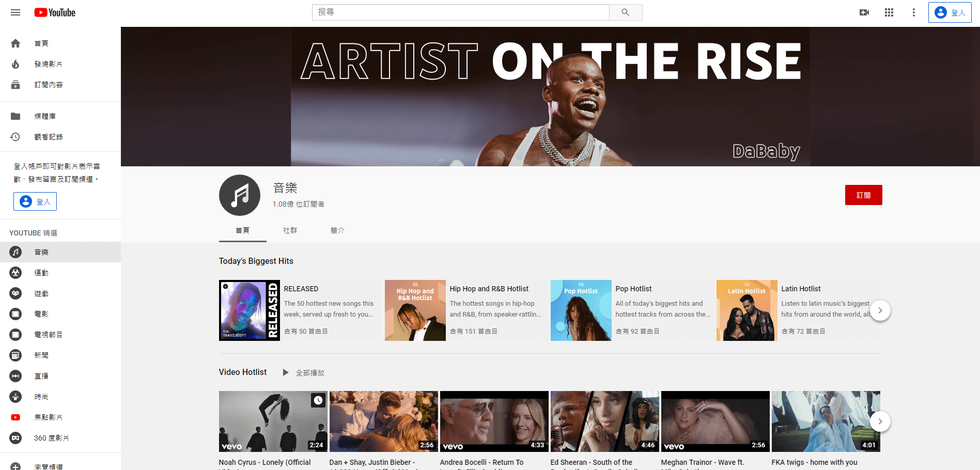Open the three-dot settings menu
980x470 pixels.
pyautogui.click(x=914, y=12)
